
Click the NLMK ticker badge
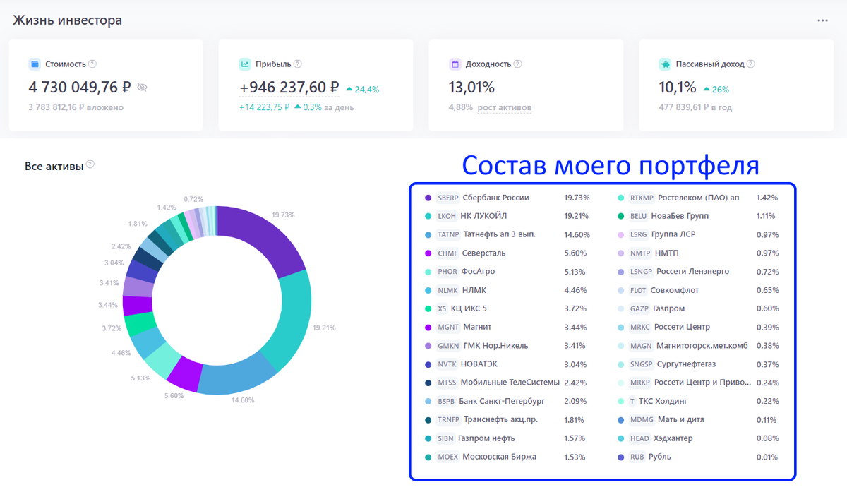[x=447, y=290]
